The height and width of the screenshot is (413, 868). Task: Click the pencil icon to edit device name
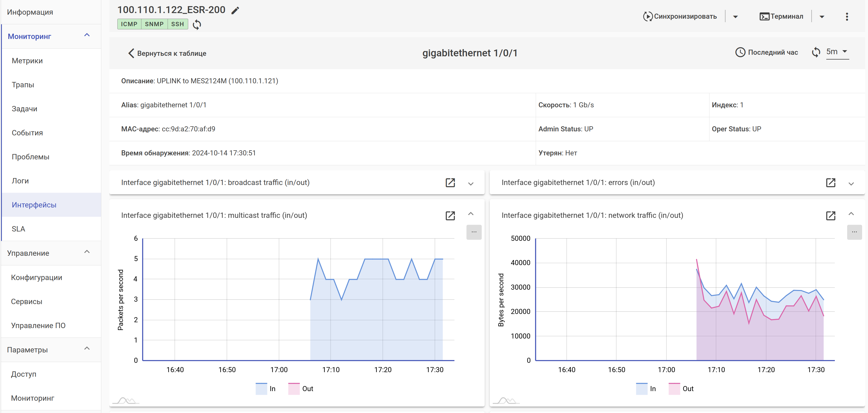point(235,10)
